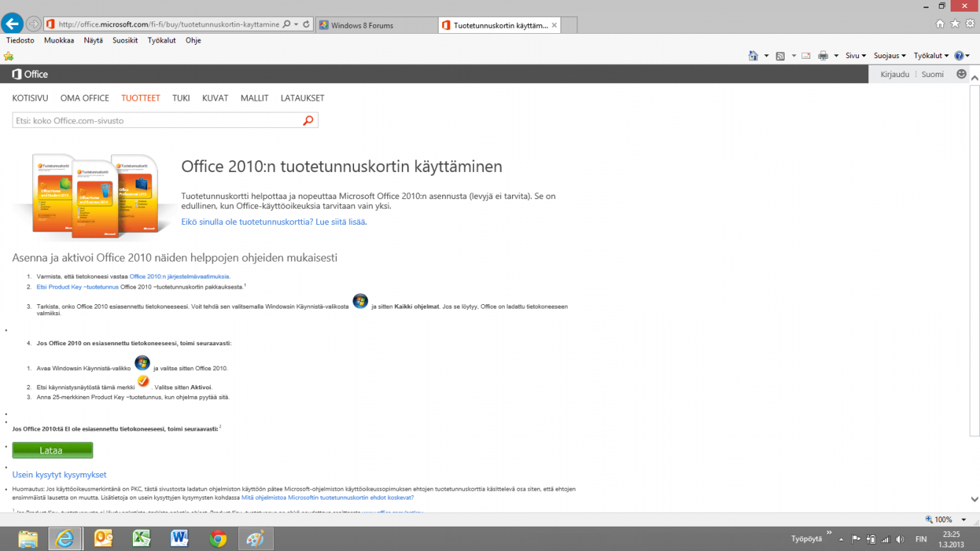Open the Suojaus dropdown menu
Image resolution: width=980 pixels, height=551 pixels.
click(890, 56)
